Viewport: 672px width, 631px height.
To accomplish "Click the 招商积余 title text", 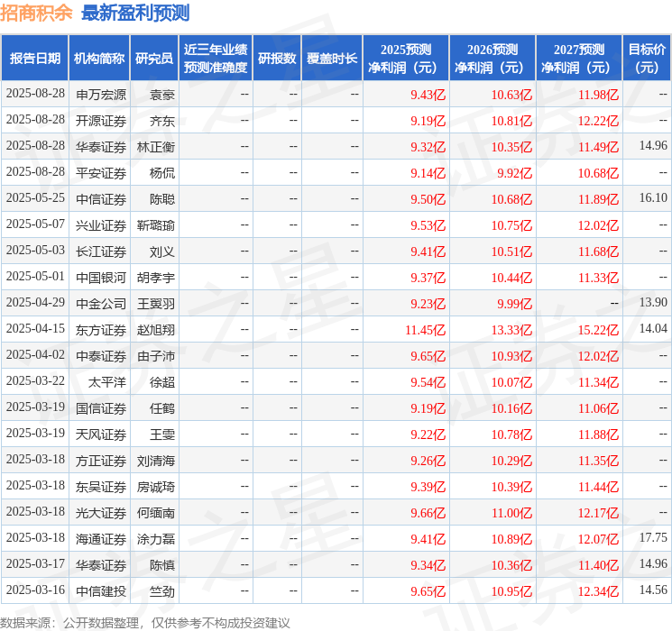I will (36, 13).
